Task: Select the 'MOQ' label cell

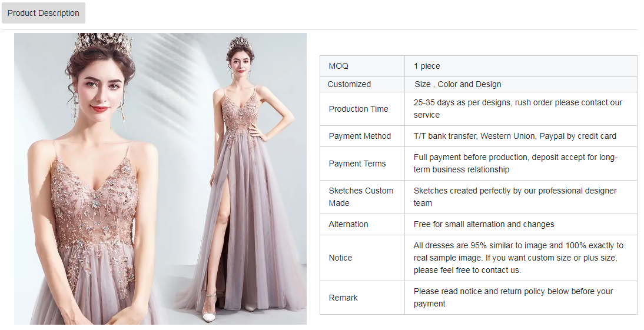Action: 362,66
